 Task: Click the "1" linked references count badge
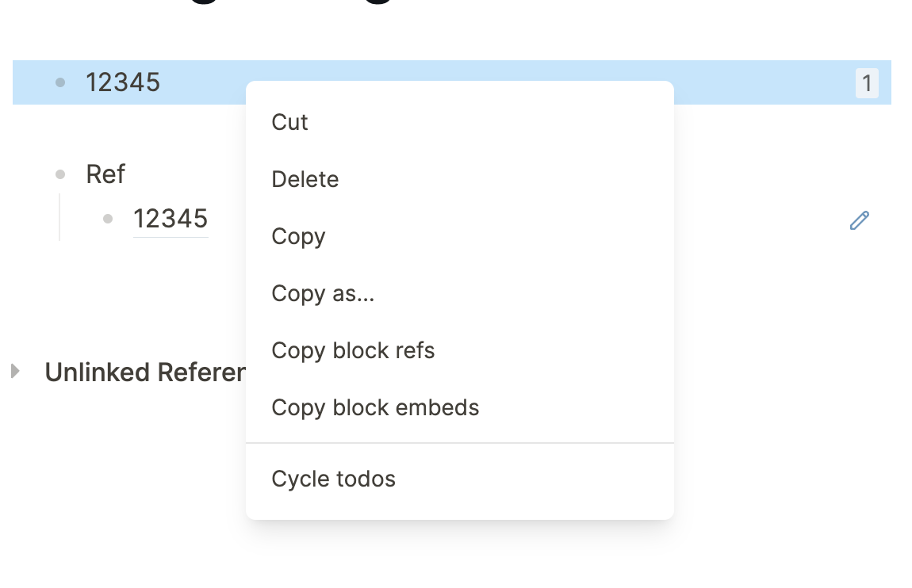tap(868, 82)
